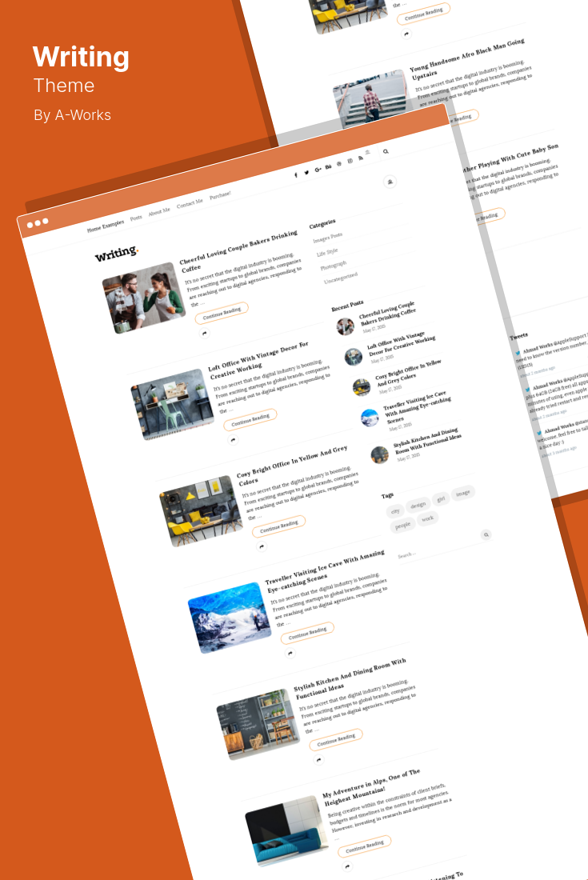Click Continue Reading under Ice Cave post

[307, 633]
